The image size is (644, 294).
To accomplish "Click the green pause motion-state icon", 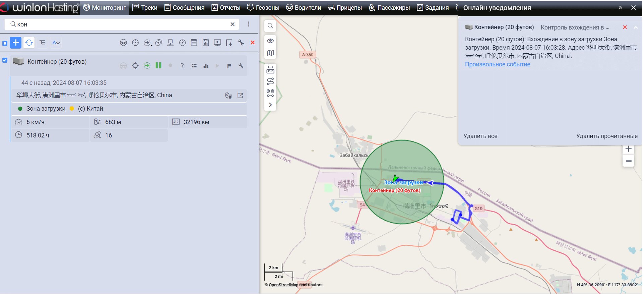I will pyautogui.click(x=158, y=65).
